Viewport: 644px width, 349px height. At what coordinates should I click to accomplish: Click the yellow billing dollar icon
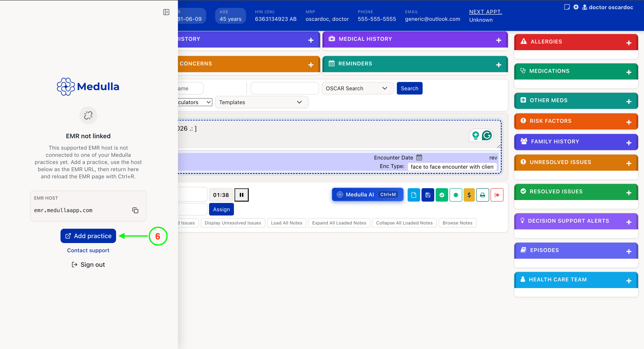469,195
